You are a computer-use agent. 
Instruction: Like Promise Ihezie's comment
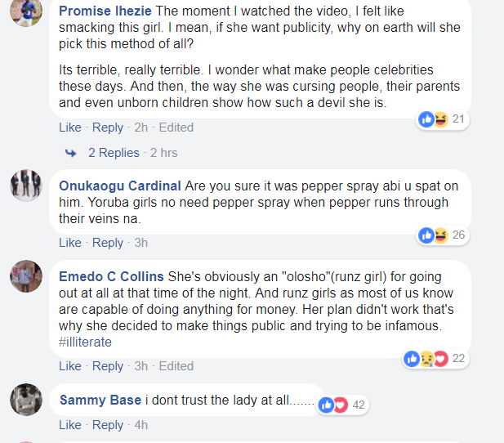(x=70, y=128)
